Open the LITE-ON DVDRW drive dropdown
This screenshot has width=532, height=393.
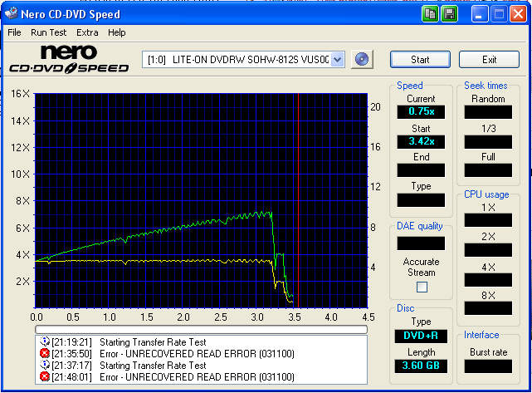[x=337, y=60]
